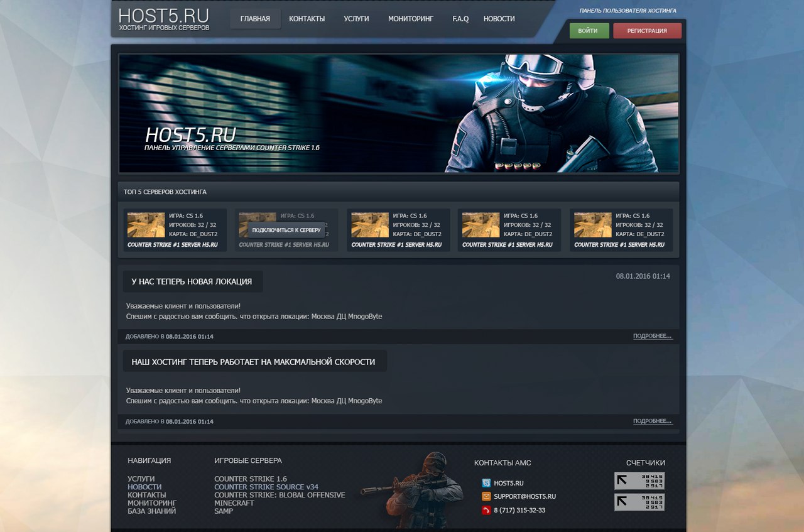Screen dimensions: 804x532
Task: Click the Счетчики footer heading
Action: coord(646,463)
